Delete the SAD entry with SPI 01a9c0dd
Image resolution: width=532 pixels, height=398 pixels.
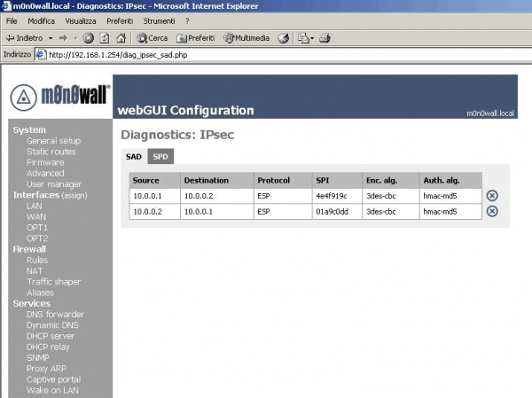pos(492,211)
